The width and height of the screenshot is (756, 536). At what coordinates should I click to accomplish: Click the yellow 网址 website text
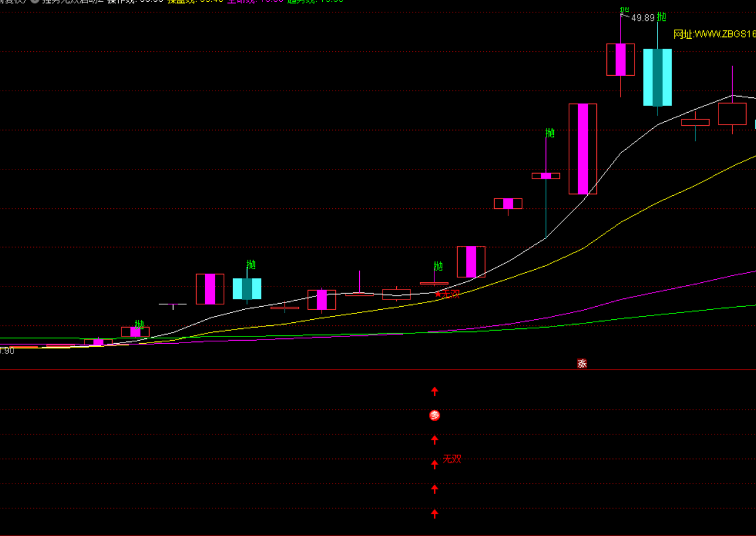click(713, 35)
